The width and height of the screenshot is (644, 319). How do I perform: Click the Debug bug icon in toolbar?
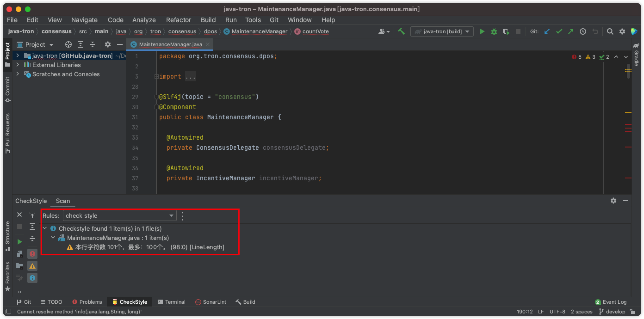[494, 31]
